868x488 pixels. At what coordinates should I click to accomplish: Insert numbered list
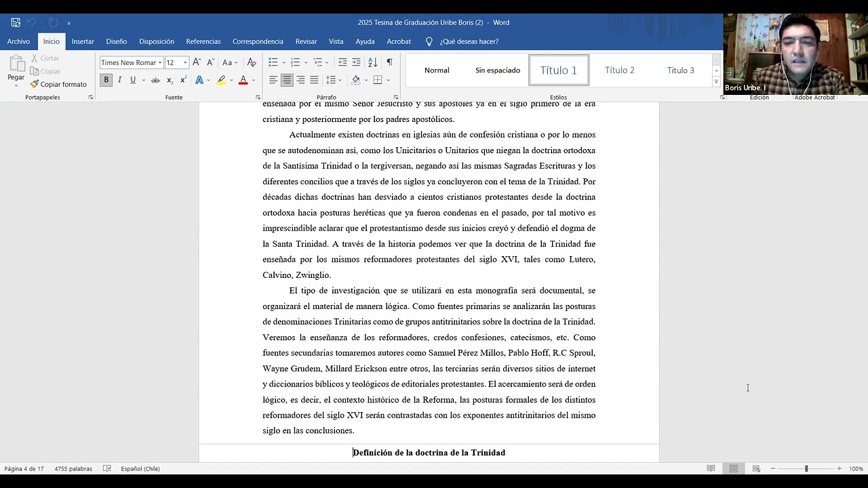click(x=296, y=62)
